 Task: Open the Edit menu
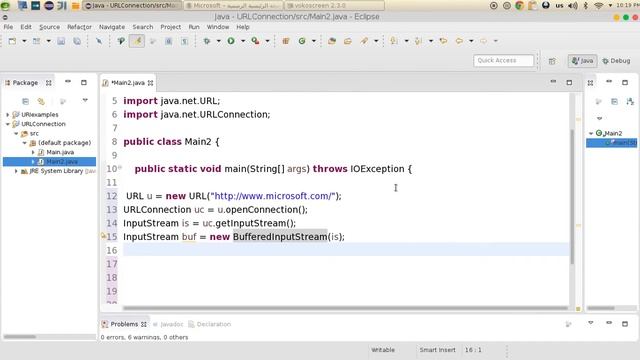pyautogui.click(x=26, y=27)
